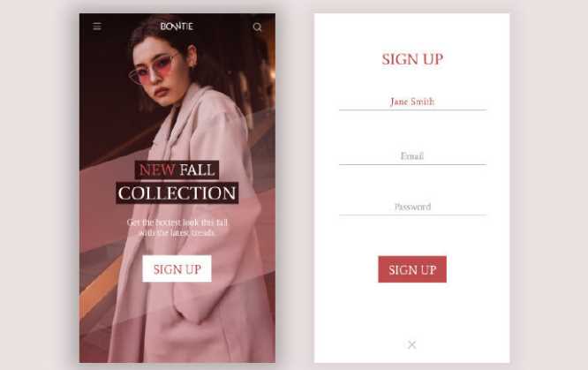The height and width of the screenshot is (370, 588).
Task: Click the model's lips in the photo
Action: pos(162,92)
